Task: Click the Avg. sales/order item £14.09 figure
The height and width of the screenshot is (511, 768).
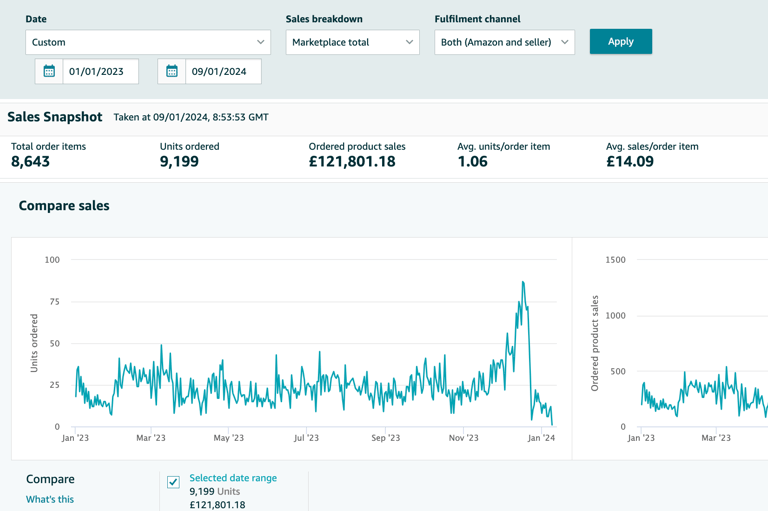Action: tap(630, 162)
